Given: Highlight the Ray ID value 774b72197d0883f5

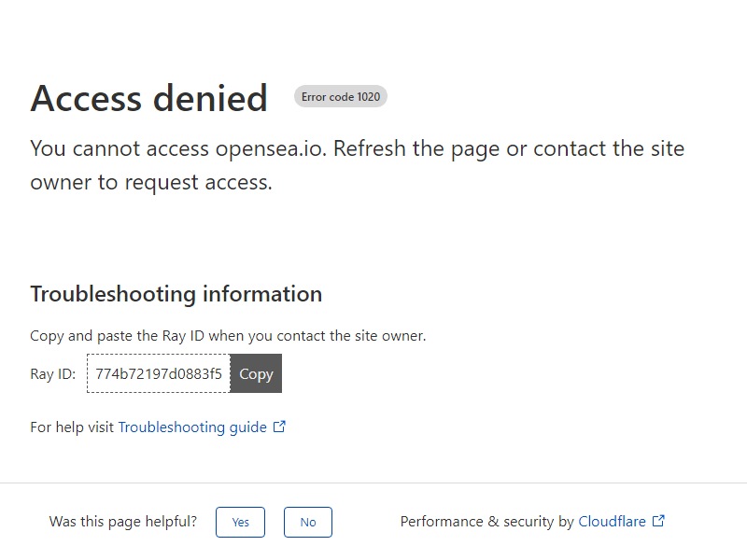Looking at the screenshot, I should [x=158, y=373].
